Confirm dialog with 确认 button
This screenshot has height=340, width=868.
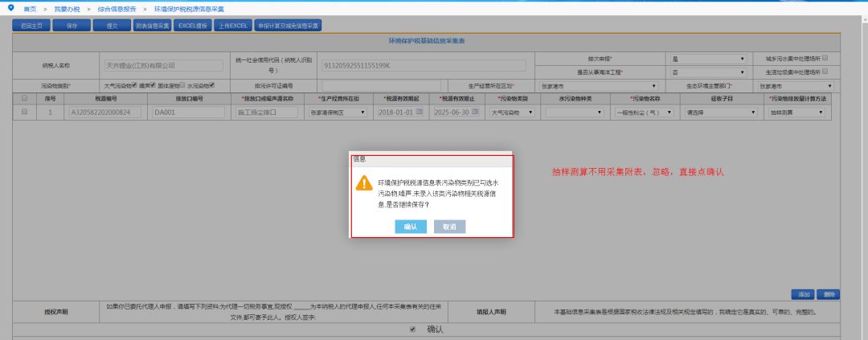pos(411,227)
